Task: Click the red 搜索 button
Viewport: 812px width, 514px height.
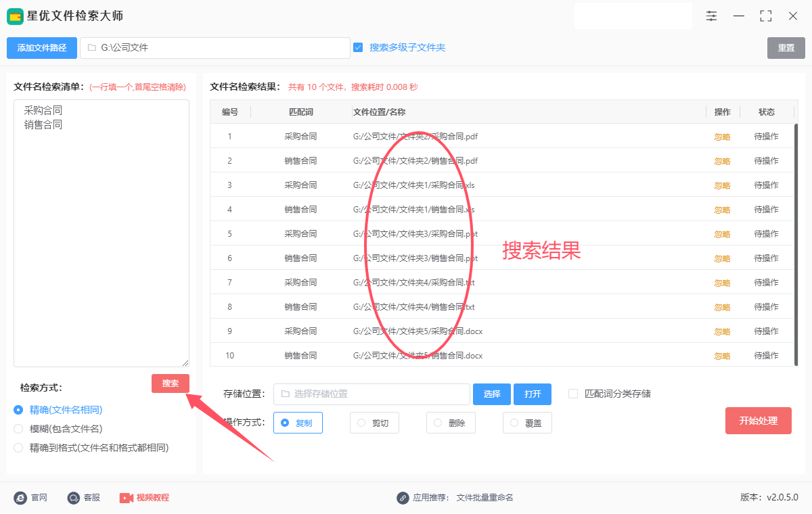Action: point(171,383)
